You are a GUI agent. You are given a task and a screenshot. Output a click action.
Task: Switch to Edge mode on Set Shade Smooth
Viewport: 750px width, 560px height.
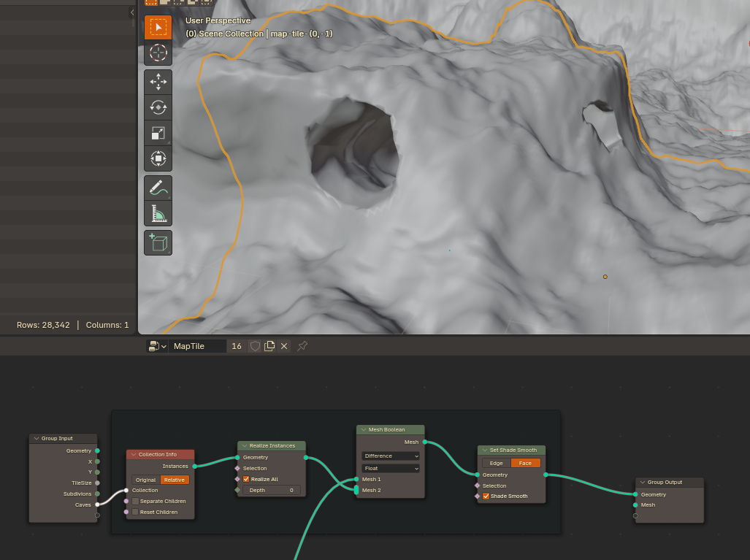pos(496,463)
